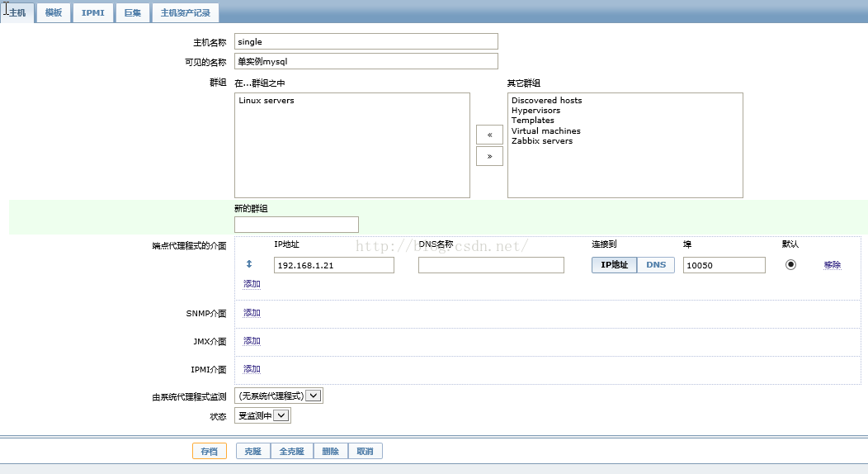Screen dimensions: 868x474
Task: Click the IP地址 field with 192.168.1.21
Action: [x=334, y=265]
